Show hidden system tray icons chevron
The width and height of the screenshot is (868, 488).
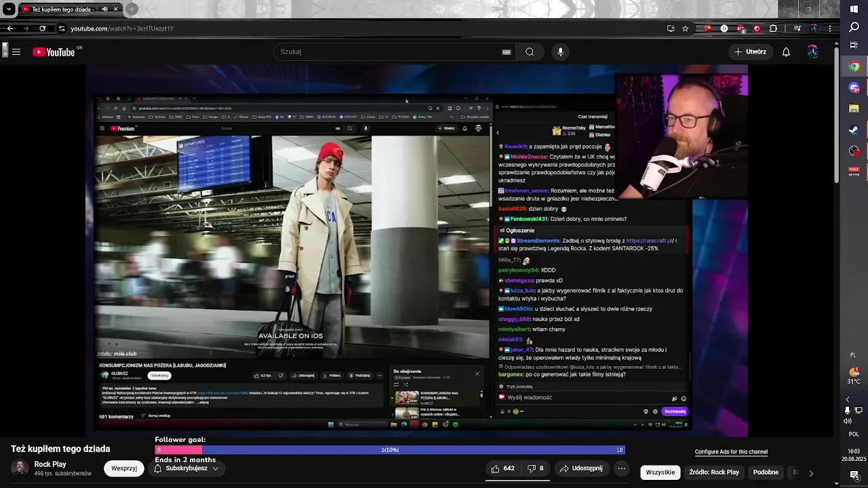(848, 399)
